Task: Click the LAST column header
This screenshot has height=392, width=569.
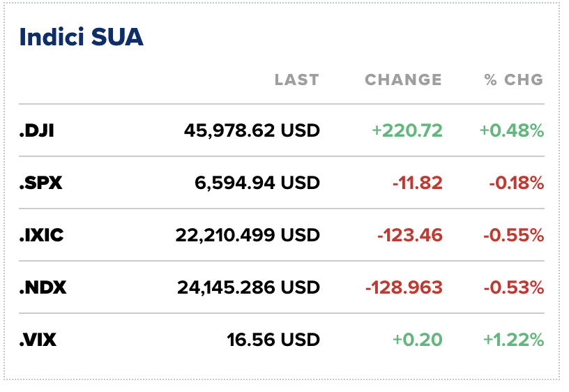Action: click(x=296, y=80)
